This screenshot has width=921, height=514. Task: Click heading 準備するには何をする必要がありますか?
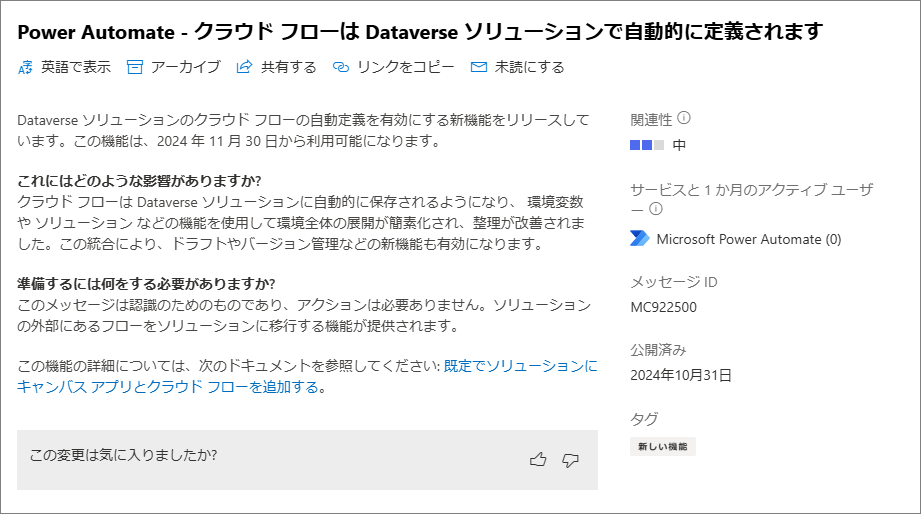146,284
